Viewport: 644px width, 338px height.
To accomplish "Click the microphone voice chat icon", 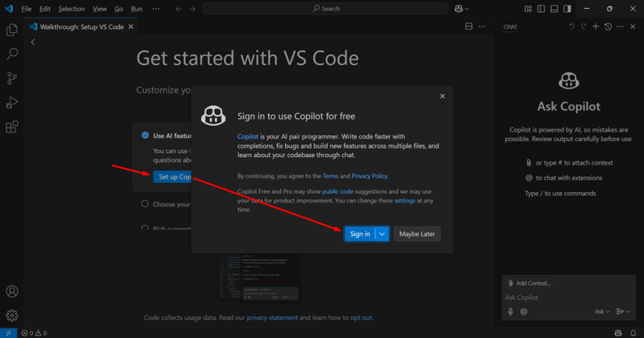I will (x=510, y=312).
